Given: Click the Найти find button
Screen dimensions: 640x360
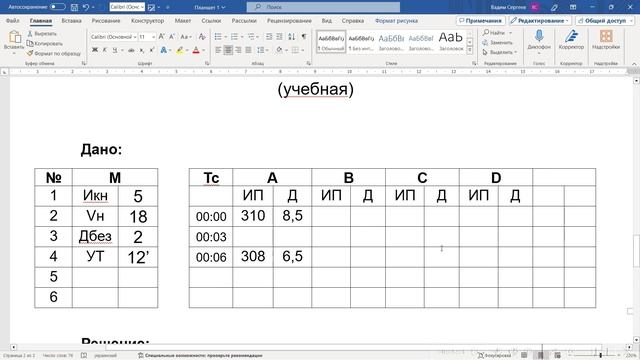Looking at the screenshot, I should [x=494, y=33].
